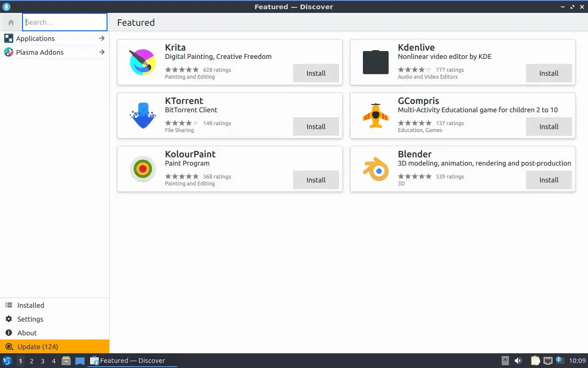Image resolution: width=588 pixels, height=368 pixels.
Task: Click "148 ratings" on KTorrent
Action: tap(217, 123)
